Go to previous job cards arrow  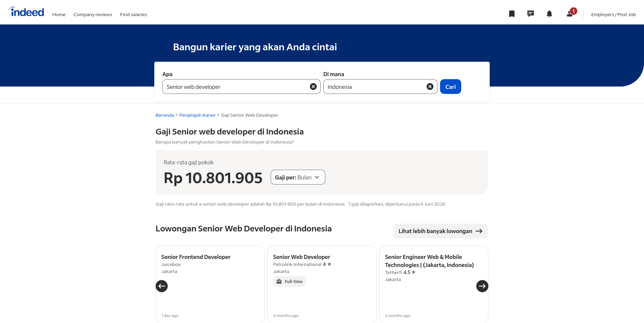(x=162, y=286)
